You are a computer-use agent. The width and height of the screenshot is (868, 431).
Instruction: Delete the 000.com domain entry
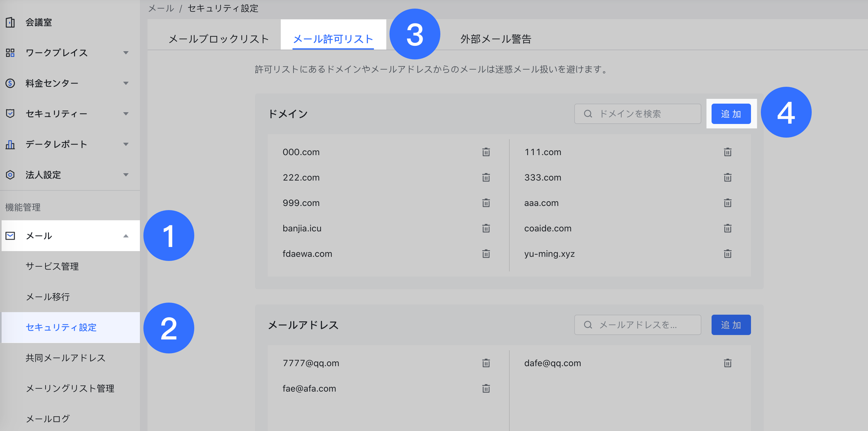point(486,152)
